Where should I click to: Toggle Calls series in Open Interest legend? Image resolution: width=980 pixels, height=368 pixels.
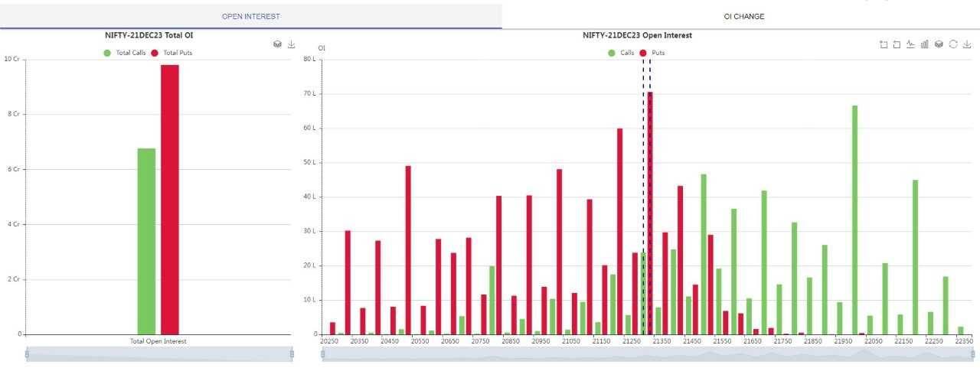click(x=621, y=53)
